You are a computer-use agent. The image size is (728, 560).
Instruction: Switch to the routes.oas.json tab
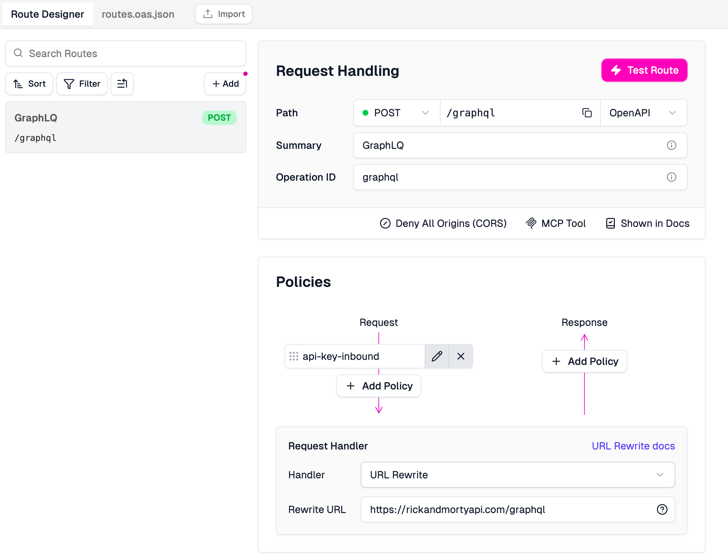coord(138,14)
